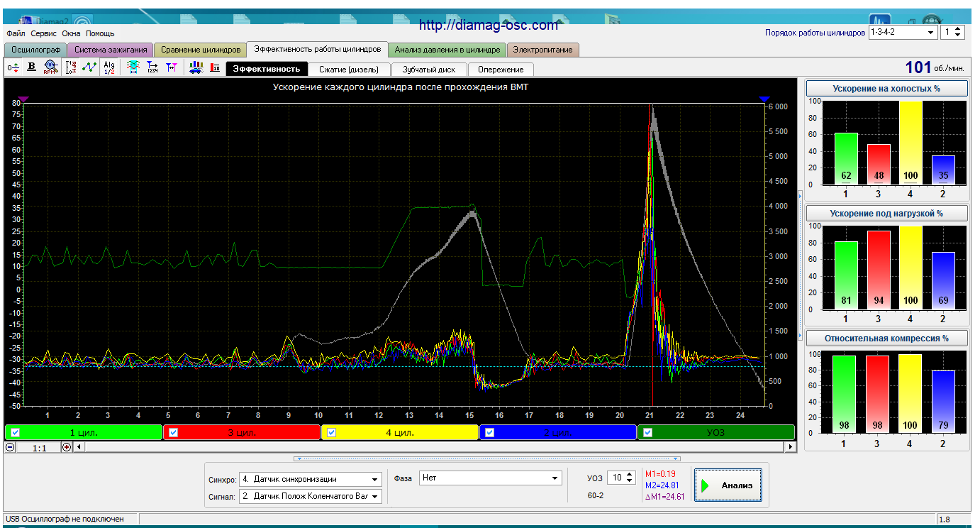Open the Помощь menu
The image size is (980, 528).
[x=100, y=33]
